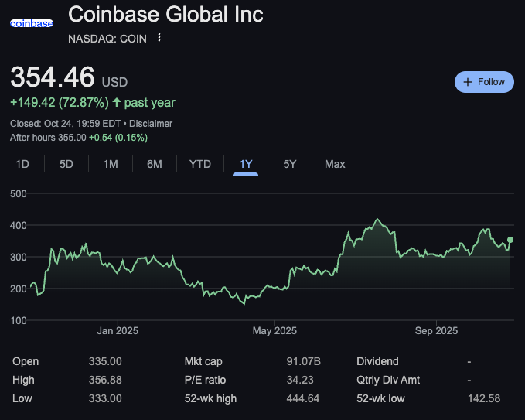
Task: Click the May 2025 axis label
Action: (274, 331)
